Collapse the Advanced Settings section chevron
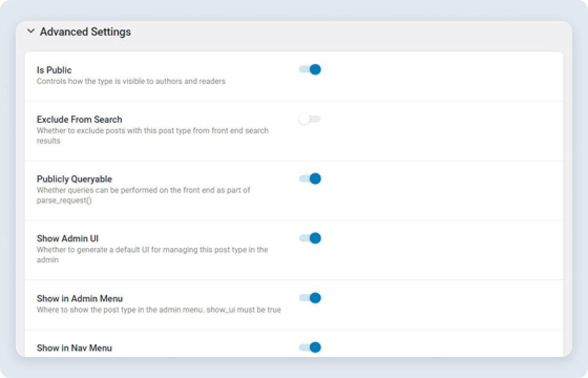The width and height of the screenshot is (588, 378). click(31, 31)
